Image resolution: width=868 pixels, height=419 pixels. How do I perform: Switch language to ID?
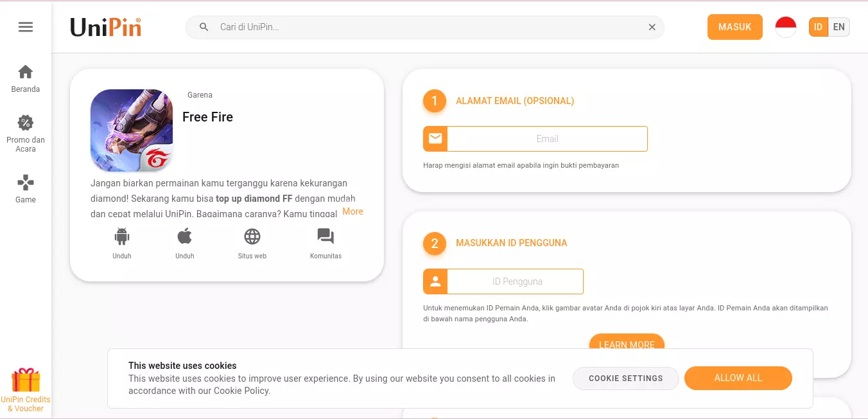[x=819, y=27]
